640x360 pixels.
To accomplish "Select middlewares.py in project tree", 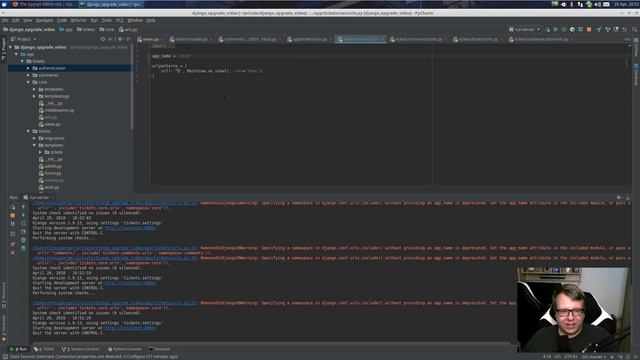I will click(57, 110).
